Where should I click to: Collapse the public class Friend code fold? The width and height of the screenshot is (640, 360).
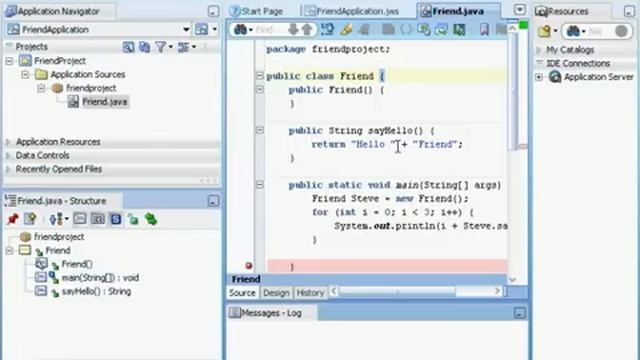click(260, 76)
